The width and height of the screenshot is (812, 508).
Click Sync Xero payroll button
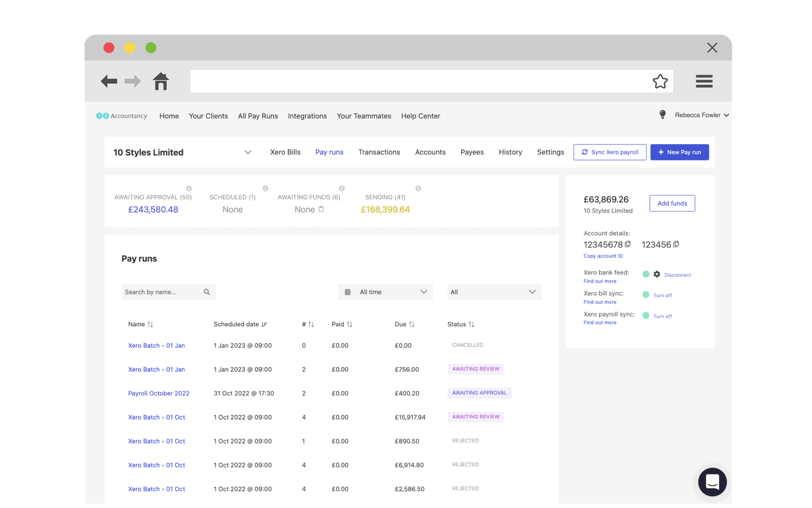tap(610, 152)
